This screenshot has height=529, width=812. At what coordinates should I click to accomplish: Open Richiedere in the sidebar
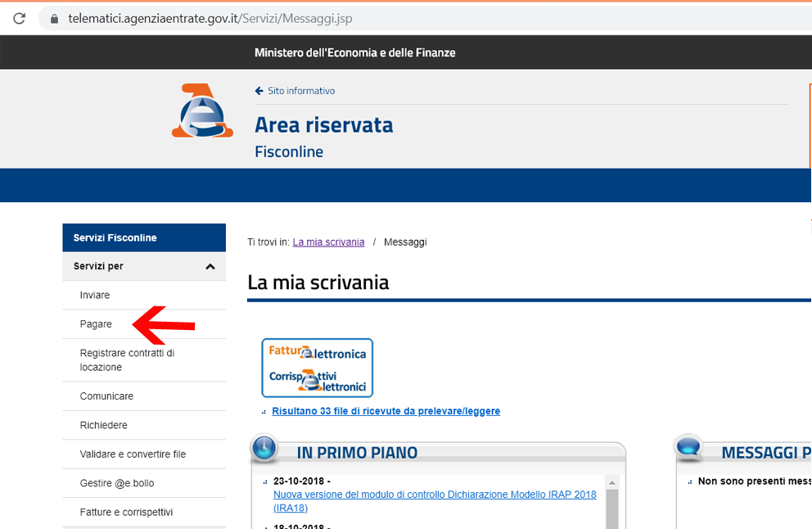click(144, 425)
